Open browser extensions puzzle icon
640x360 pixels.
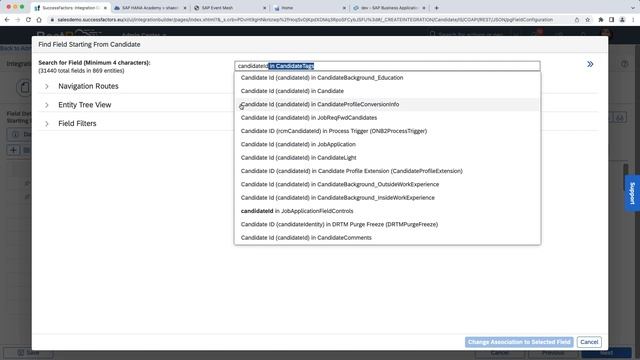click(601, 20)
